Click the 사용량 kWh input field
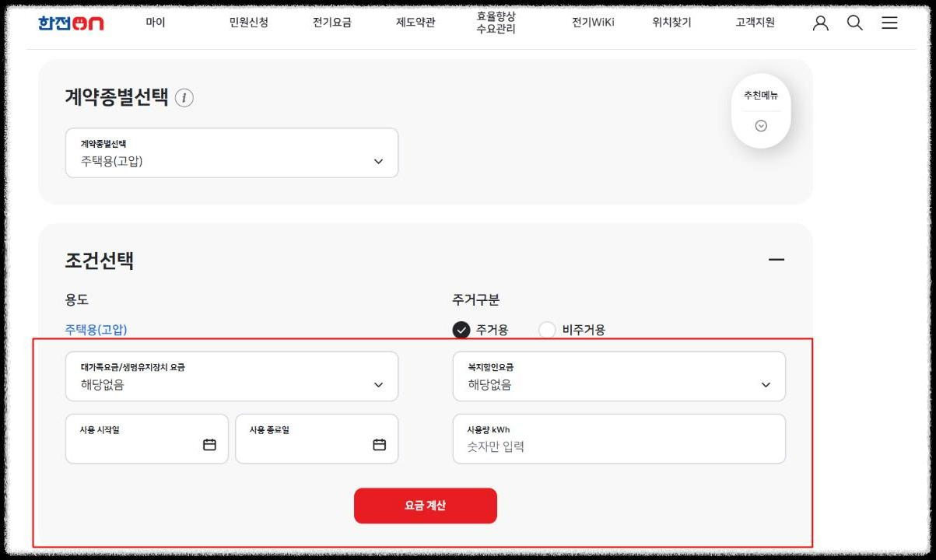 tap(619, 445)
